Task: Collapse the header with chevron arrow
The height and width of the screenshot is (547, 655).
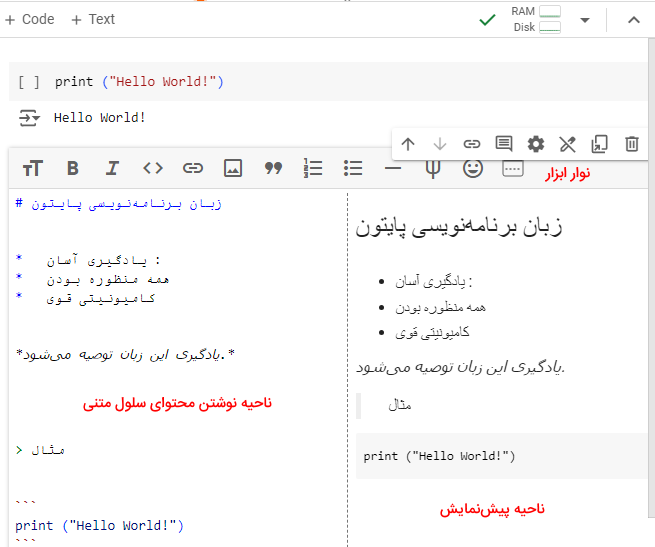Action: coord(633,20)
